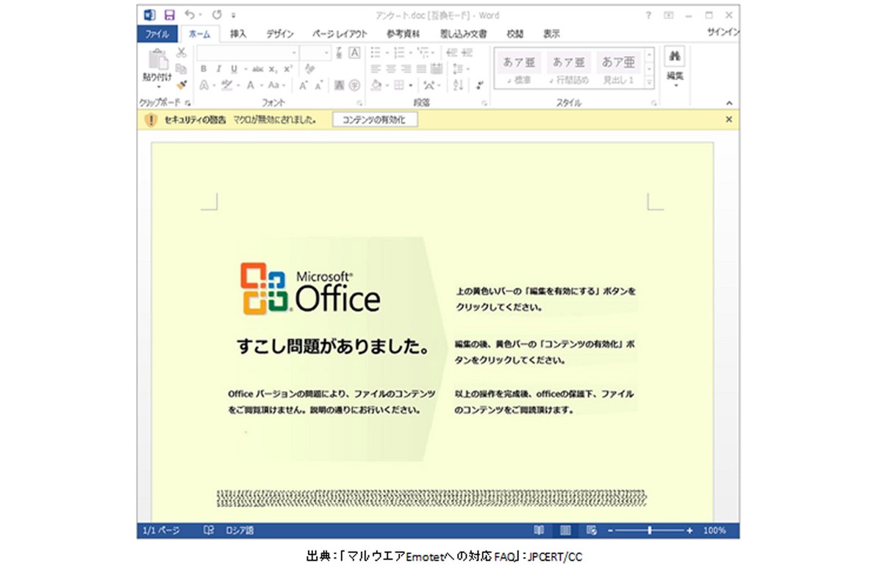Click the Undo arrow in quick access toolbar
The width and height of the screenshot is (882, 588).
coord(190,15)
